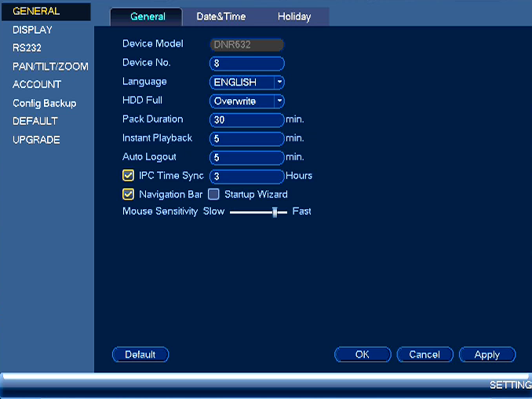The height and width of the screenshot is (399, 532).
Task: Switch to the General tab
Action: pos(148,16)
